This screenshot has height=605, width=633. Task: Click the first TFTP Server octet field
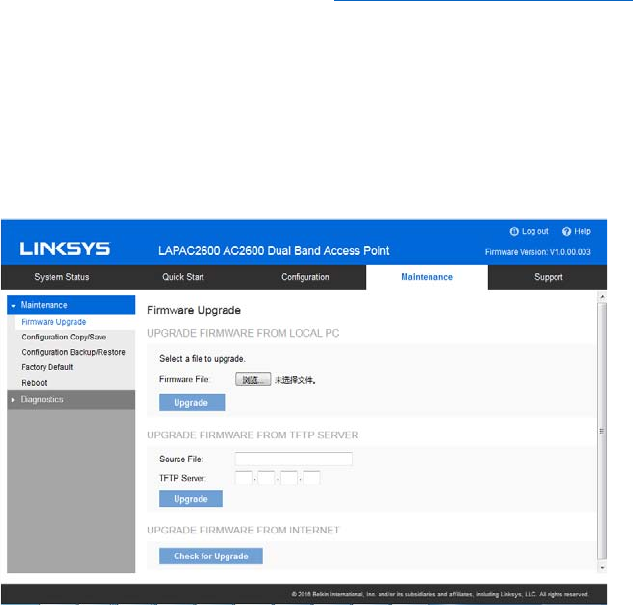click(244, 478)
